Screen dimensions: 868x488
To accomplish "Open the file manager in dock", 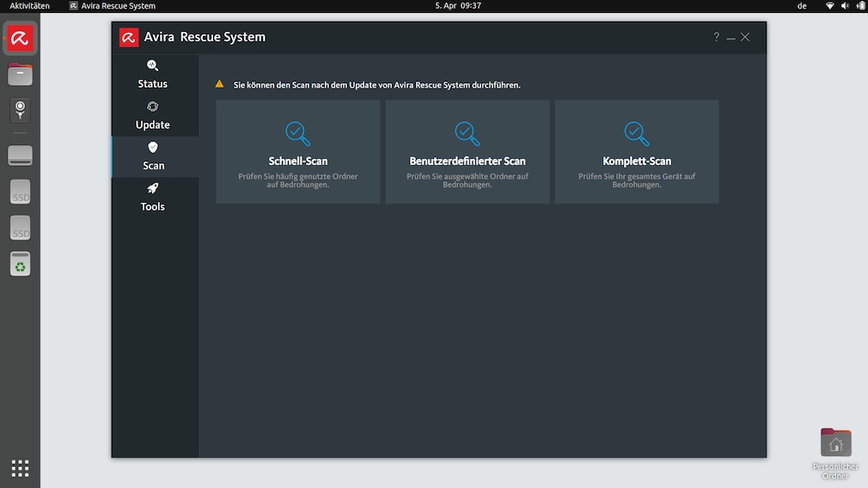I will pos(20,75).
